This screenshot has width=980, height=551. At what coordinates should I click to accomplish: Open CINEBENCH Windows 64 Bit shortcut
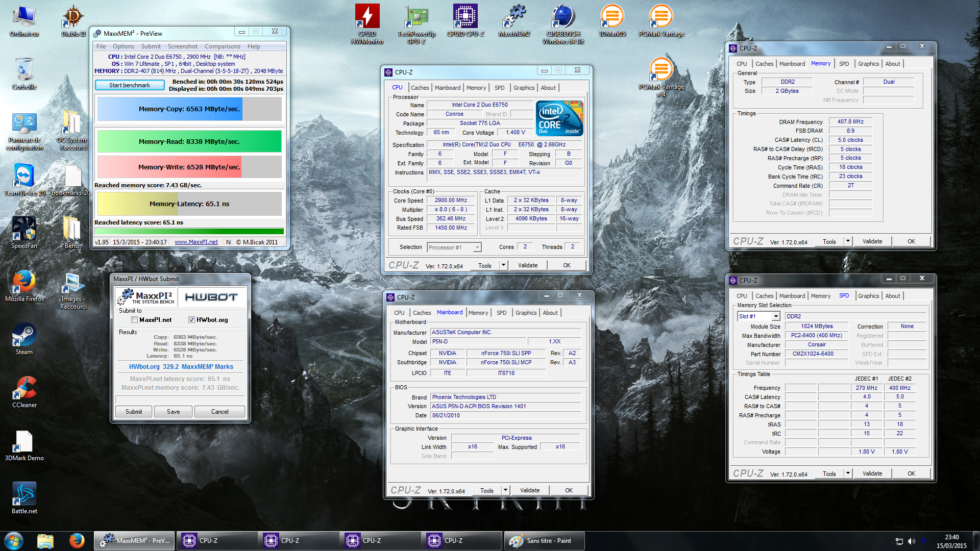[563, 24]
